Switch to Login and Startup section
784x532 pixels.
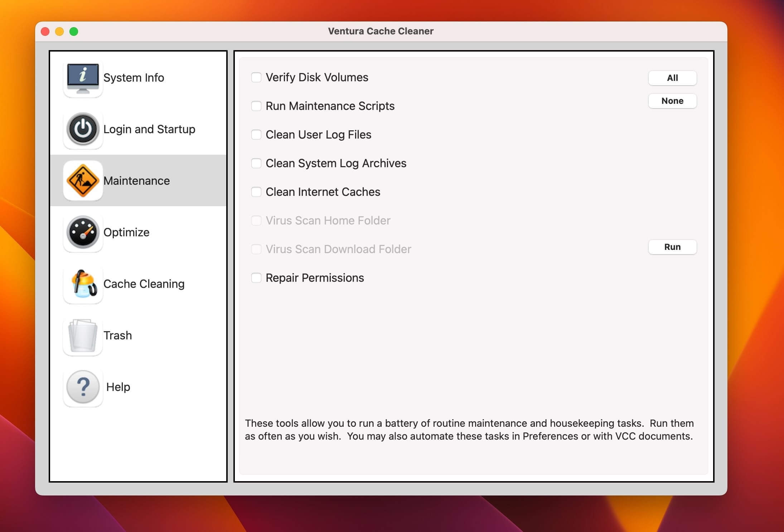coord(149,129)
